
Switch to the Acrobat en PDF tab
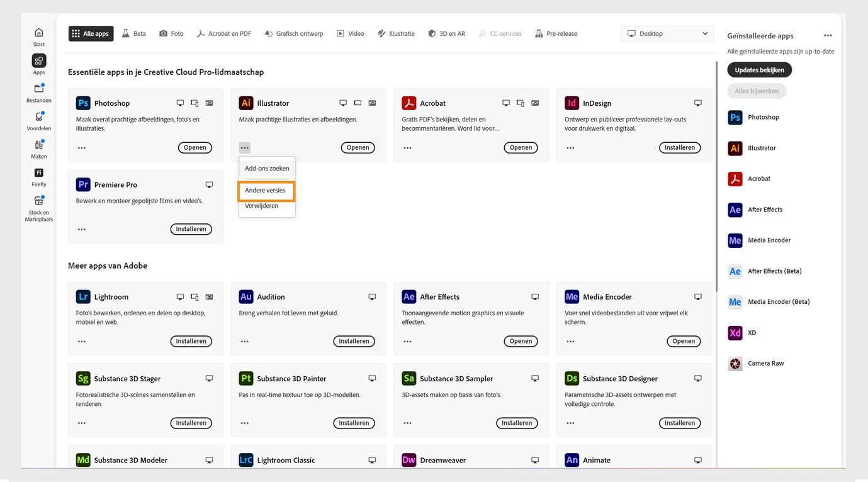tap(223, 33)
